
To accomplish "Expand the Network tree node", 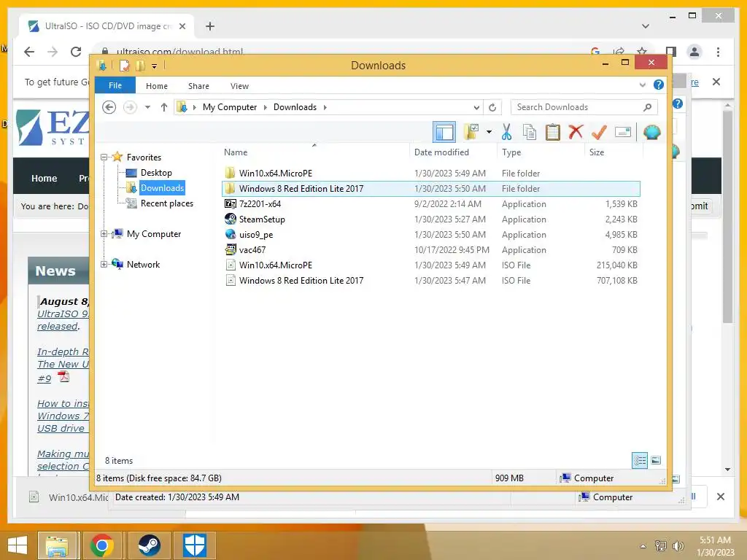I will click(x=104, y=264).
